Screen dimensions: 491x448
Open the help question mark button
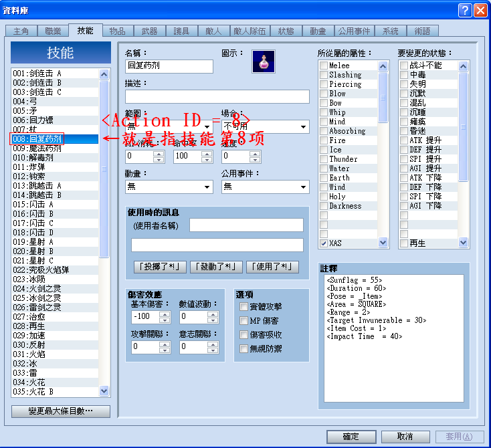pyautogui.click(x=465, y=10)
